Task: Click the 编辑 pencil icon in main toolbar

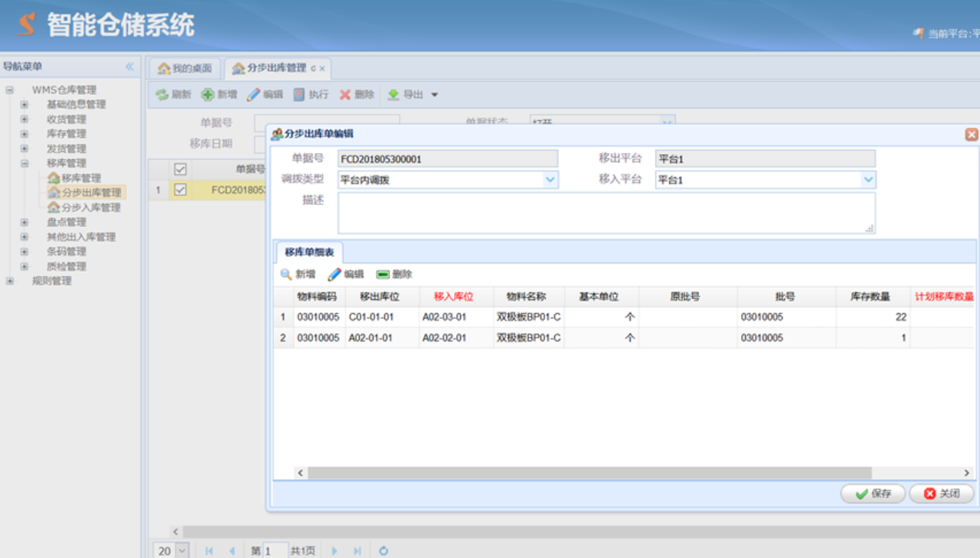Action: 253,95
